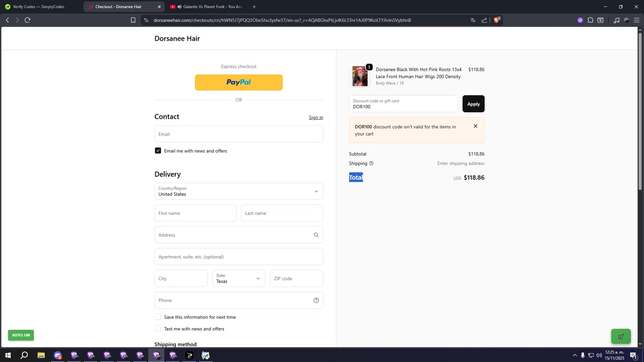This screenshot has width=644, height=362.
Task: Click the address search magnifier icon
Action: [316, 235]
